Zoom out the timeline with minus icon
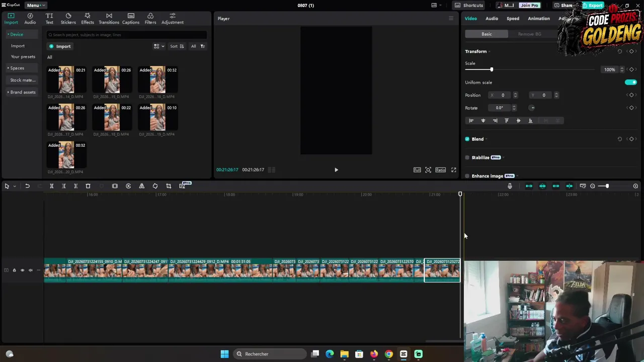 (x=592, y=186)
